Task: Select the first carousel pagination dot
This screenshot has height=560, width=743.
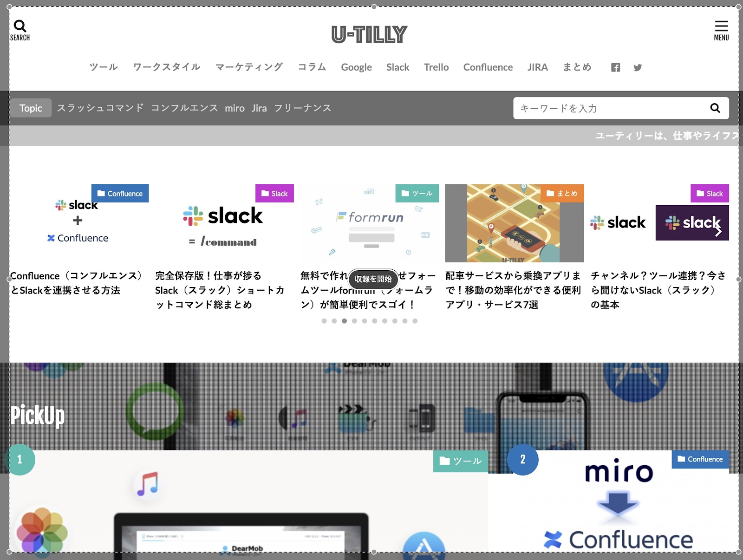Action: pyautogui.click(x=324, y=321)
